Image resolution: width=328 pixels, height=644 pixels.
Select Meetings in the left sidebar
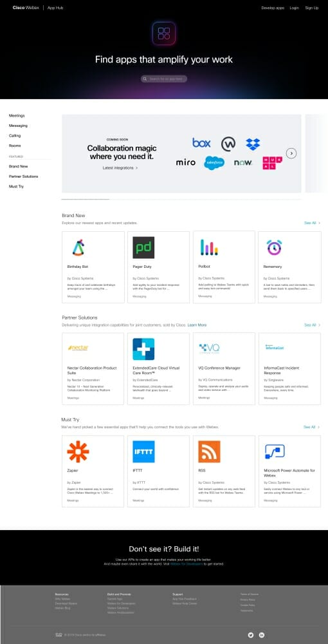[17, 116]
